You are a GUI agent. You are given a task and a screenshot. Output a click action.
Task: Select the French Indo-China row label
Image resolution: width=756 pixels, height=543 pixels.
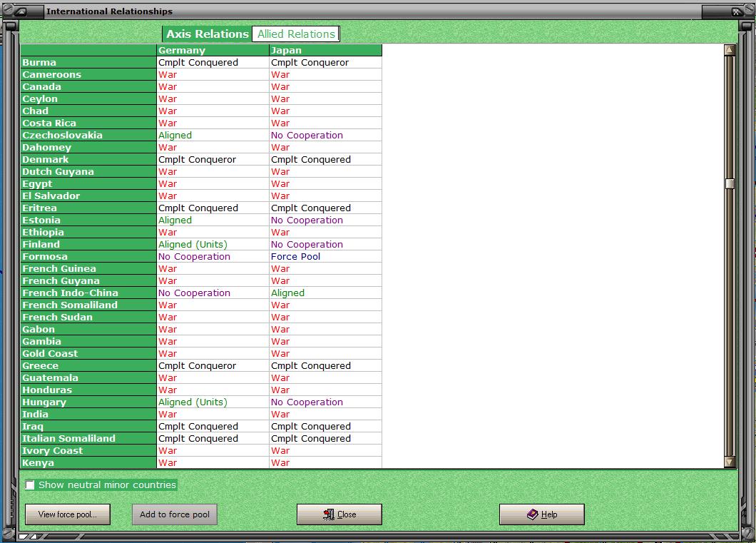(x=88, y=293)
